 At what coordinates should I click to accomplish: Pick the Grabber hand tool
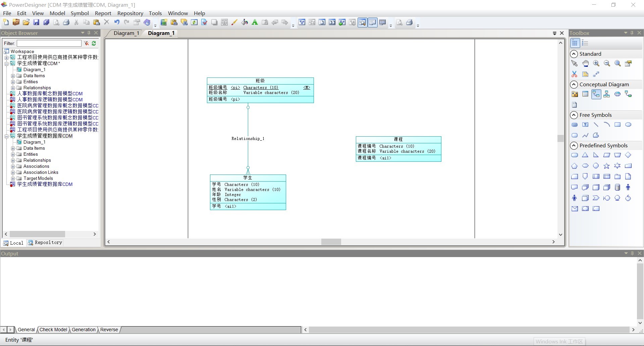click(x=585, y=63)
